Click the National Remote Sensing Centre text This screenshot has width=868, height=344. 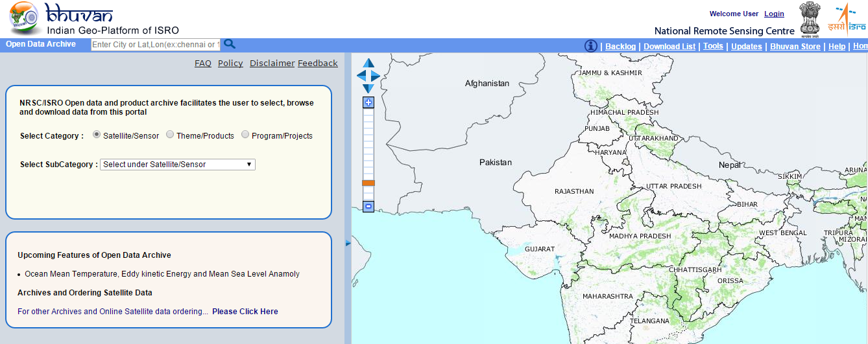(724, 31)
